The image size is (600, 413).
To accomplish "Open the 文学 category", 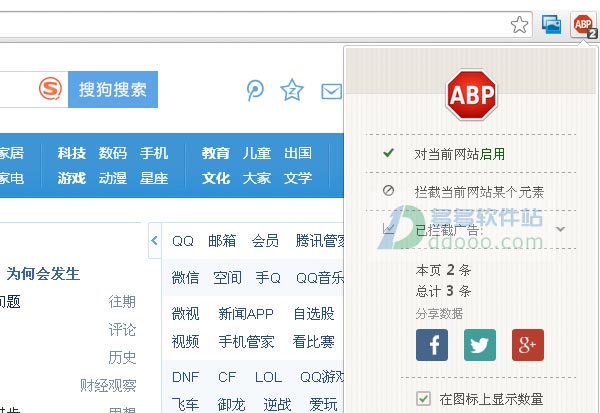I will point(298,178).
